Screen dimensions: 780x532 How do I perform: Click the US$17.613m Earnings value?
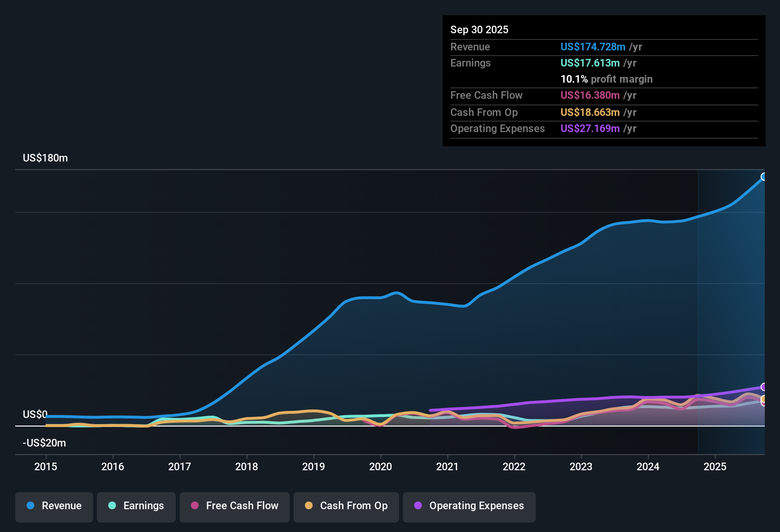(590, 63)
